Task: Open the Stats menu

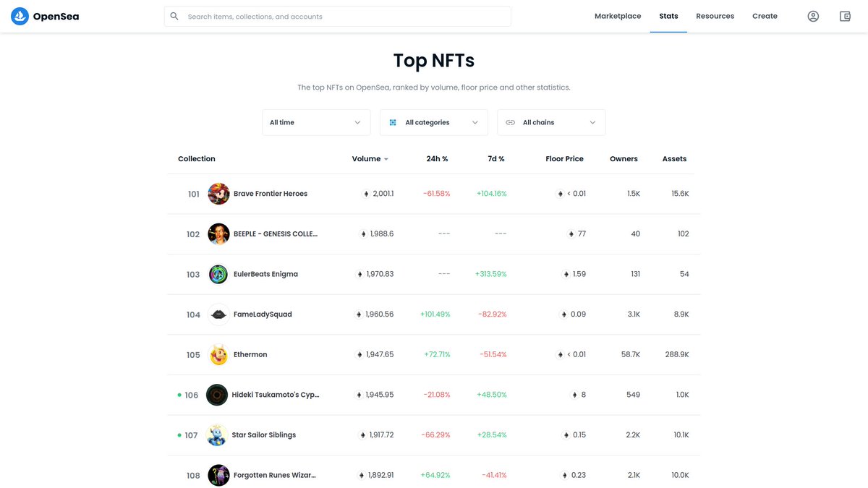Action: coord(668,16)
